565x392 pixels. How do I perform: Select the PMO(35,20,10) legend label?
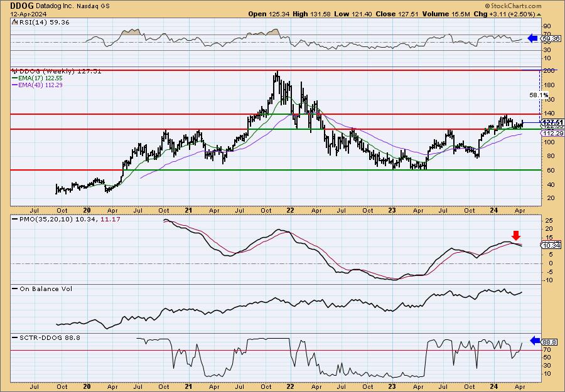point(46,220)
